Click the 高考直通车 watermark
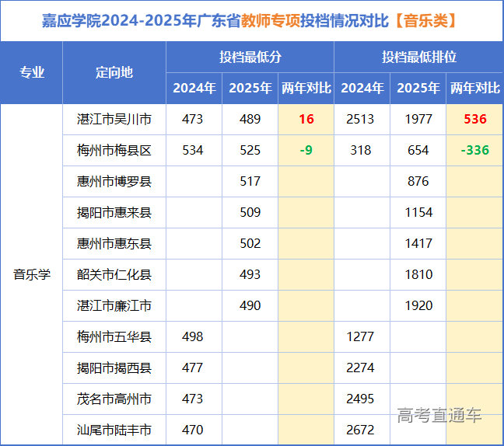 click(x=439, y=416)
